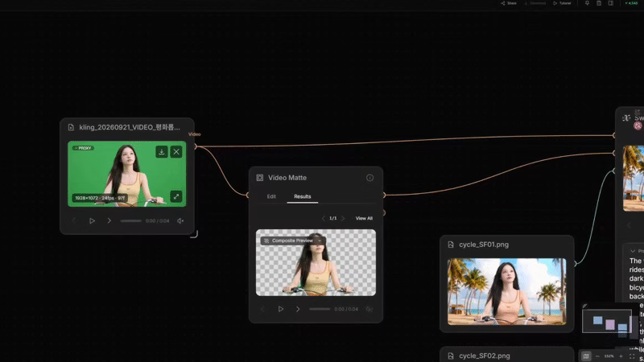Seek on the kling video progress bar
The width and height of the screenshot is (644, 362).
point(131,220)
